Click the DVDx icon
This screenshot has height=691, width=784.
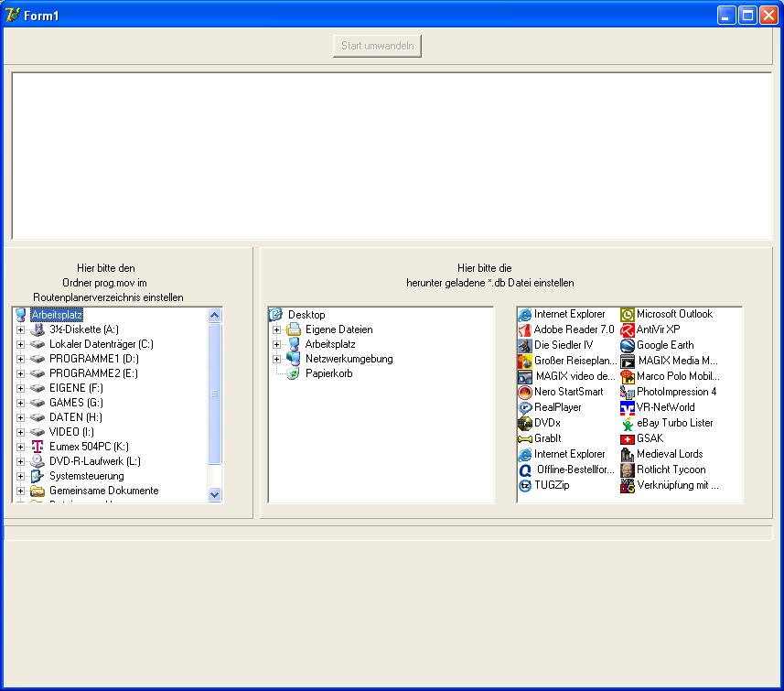(525, 423)
